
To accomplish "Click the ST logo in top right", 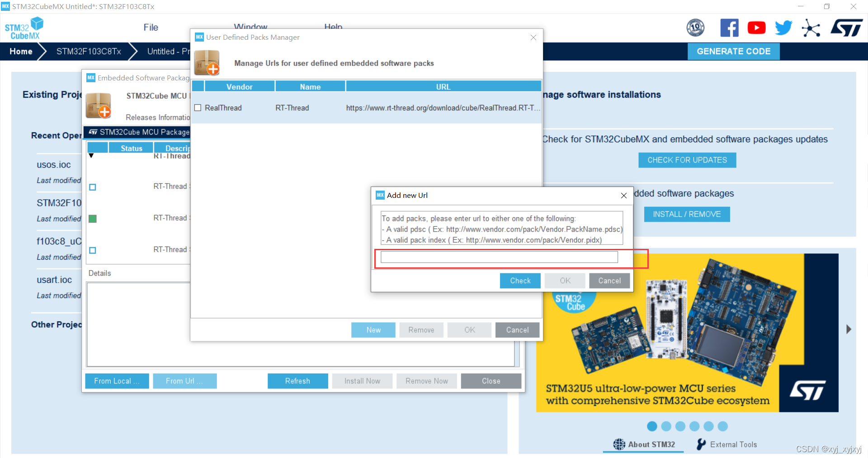I will 847,28.
